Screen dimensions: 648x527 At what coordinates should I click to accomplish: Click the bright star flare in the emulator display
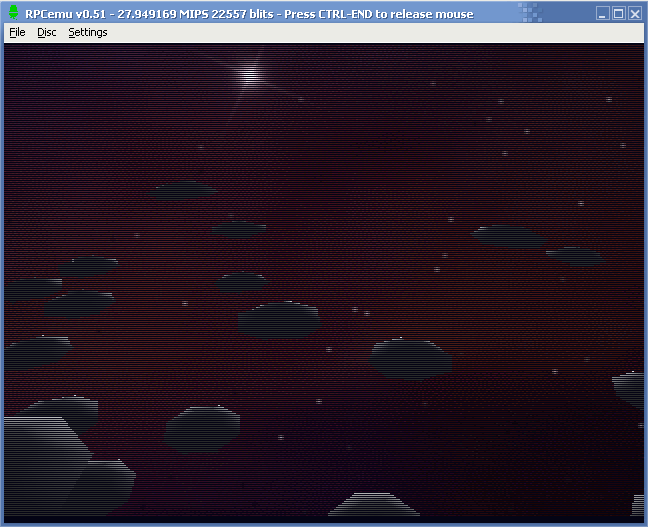[250, 75]
